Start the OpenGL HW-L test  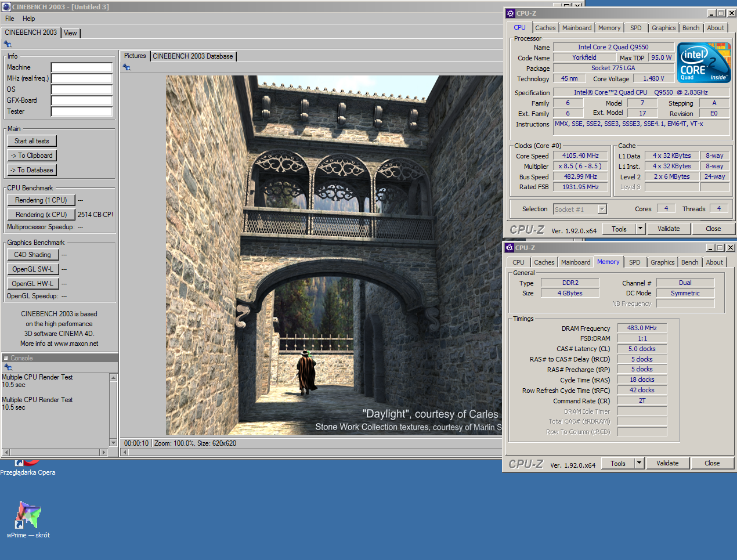32,284
